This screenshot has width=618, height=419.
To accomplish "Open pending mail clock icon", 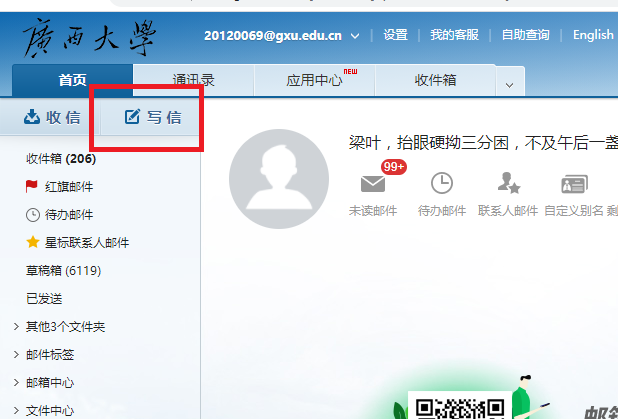I will click(x=441, y=183).
